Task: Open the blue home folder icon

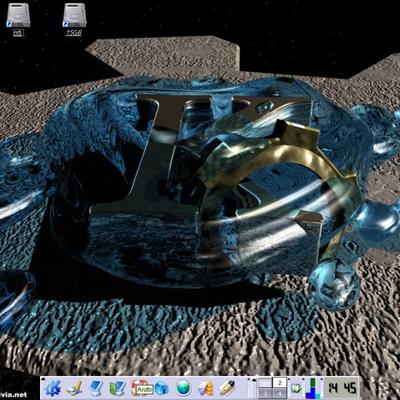Action: (x=162, y=389)
